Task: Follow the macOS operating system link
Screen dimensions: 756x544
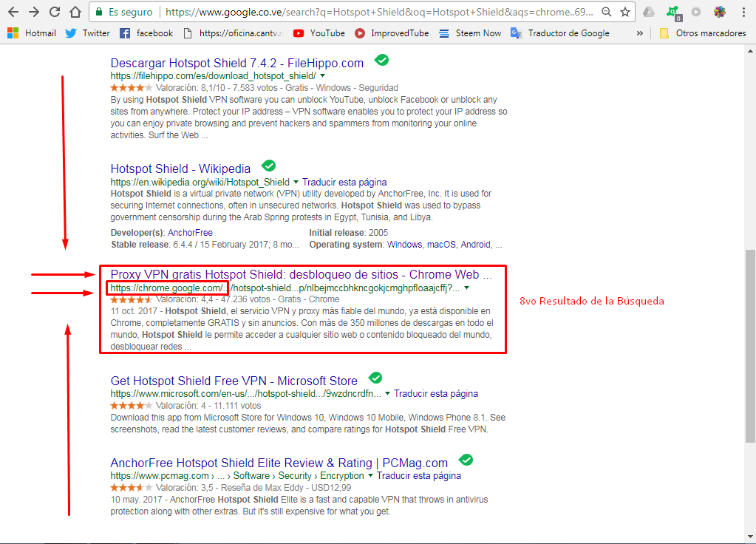Action: click(x=441, y=245)
